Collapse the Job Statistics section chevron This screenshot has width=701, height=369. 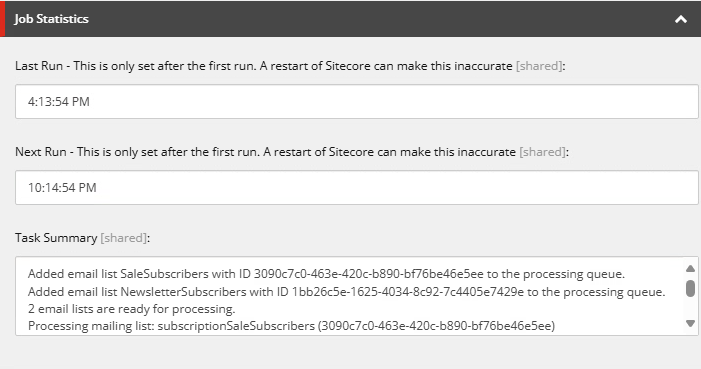tap(681, 19)
